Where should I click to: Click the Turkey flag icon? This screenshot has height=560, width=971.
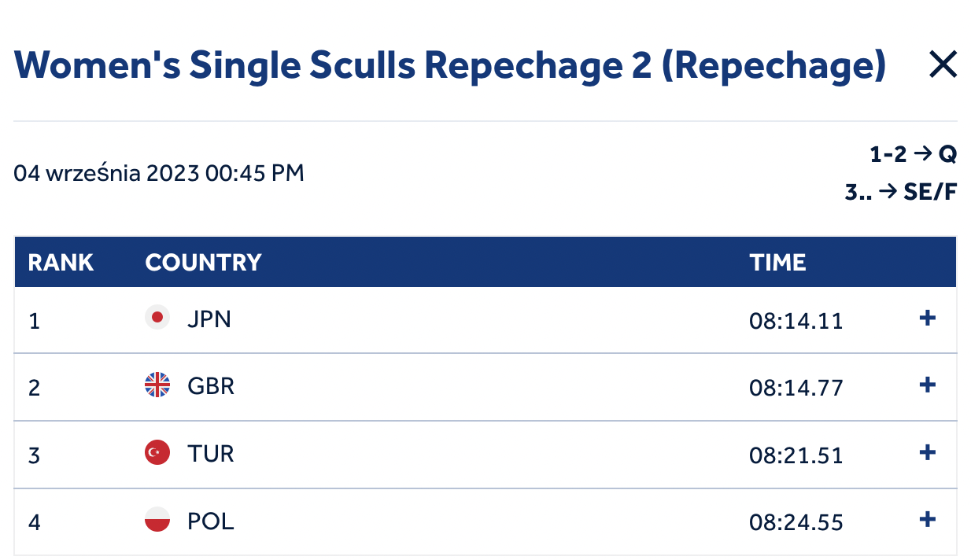(x=157, y=452)
